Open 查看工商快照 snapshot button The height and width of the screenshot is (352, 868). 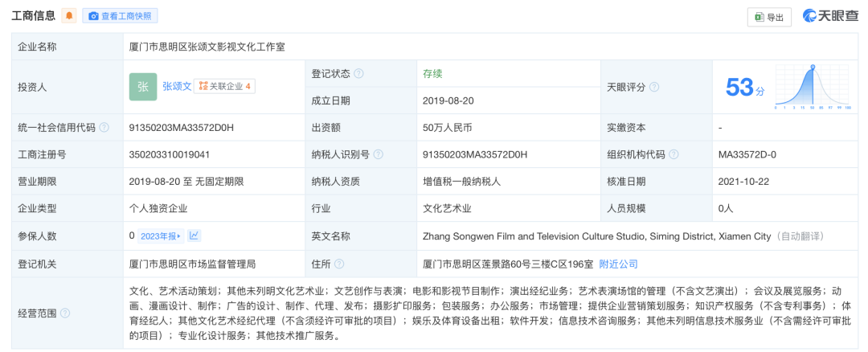[120, 16]
